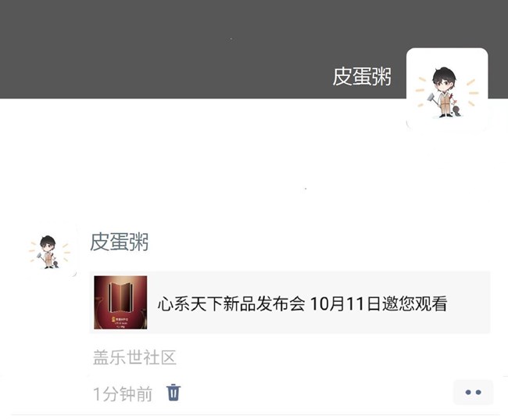Click the right dot of the comment button
Viewport: 508px width, 420px height.
coord(478,393)
